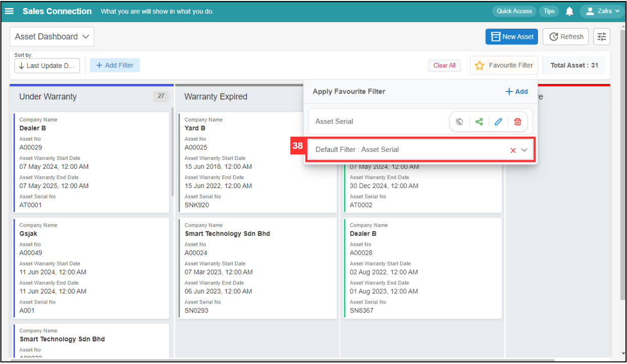Open Smart Technology Sdn Bhd card A00024
The height and width of the screenshot is (364, 627).
[x=257, y=268]
